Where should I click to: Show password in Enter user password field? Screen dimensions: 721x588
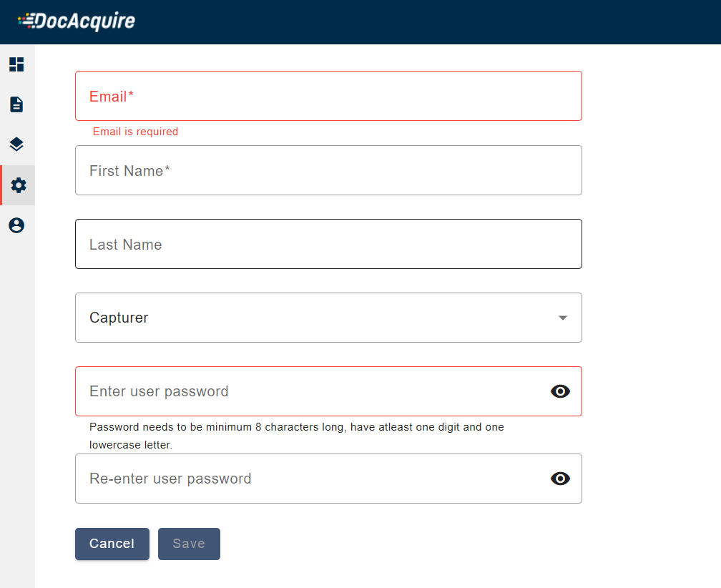pos(560,391)
